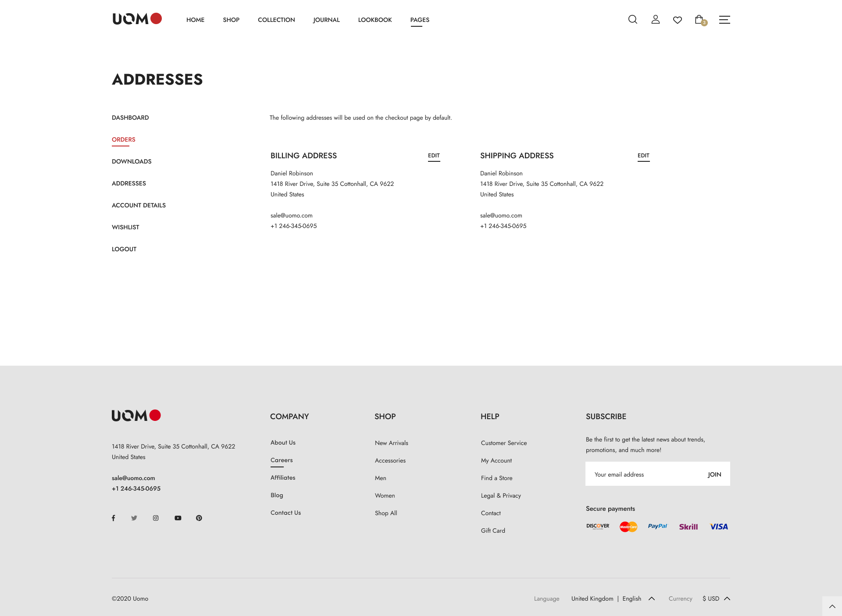Open the Collection menu item
This screenshot has height=616, width=842.
click(x=276, y=20)
